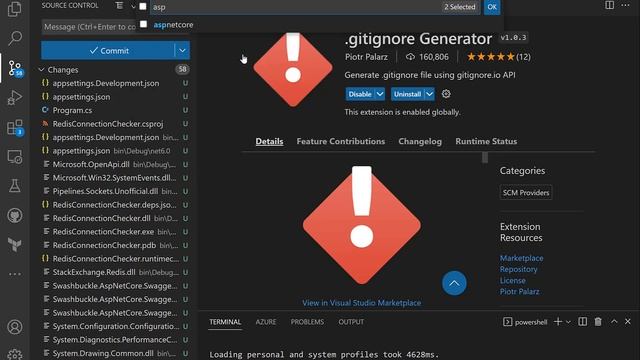Click publisher name Piotr Palarz under title
Screen dimensions: 640x360
click(x=366, y=57)
